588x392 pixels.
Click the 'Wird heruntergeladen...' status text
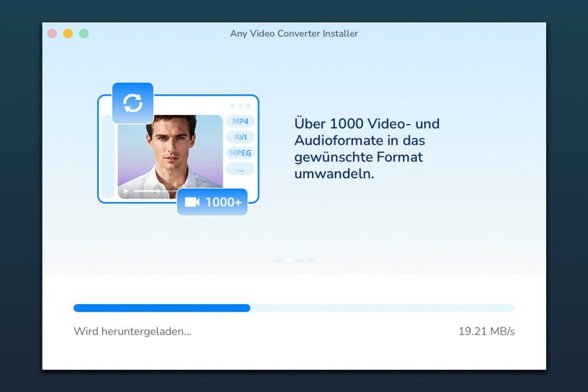(x=132, y=331)
